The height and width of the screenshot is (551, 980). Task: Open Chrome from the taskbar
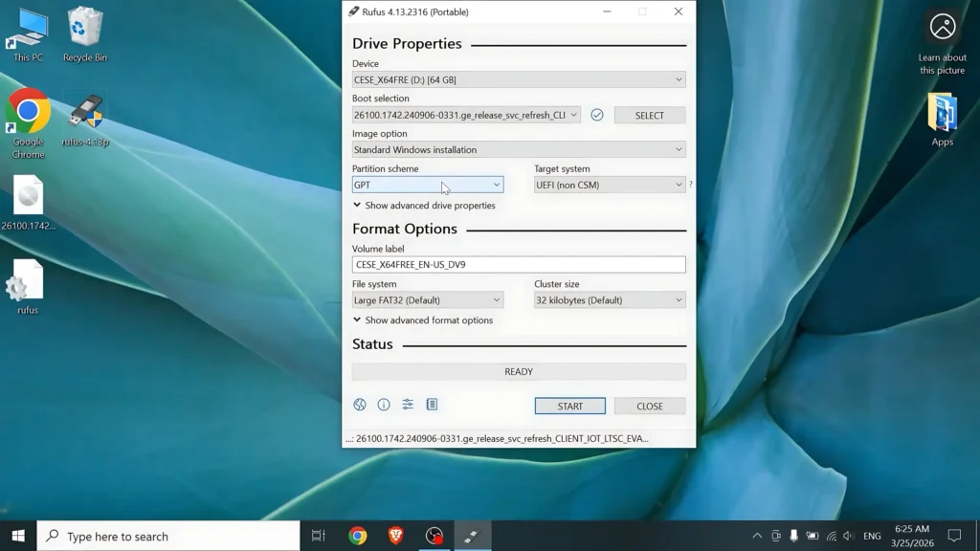pyautogui.click(x=358, y=536)
